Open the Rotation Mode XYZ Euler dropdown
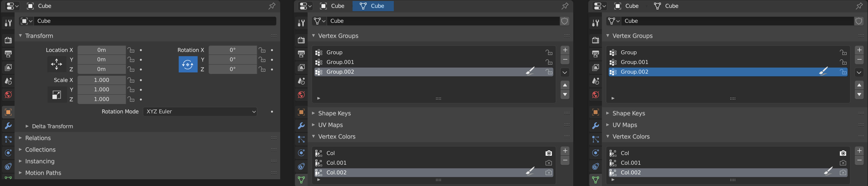868x186 pixels. tap(200, 112)
